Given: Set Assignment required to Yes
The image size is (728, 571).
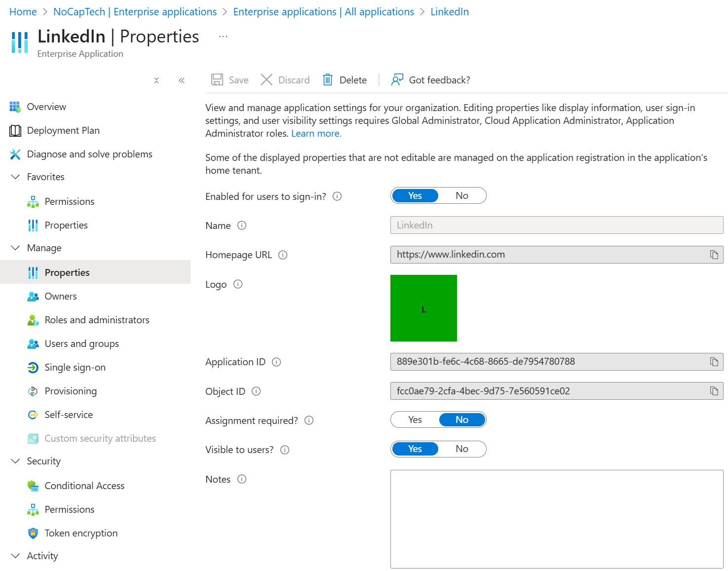Looking at the screenshot, I should (415, 420).
